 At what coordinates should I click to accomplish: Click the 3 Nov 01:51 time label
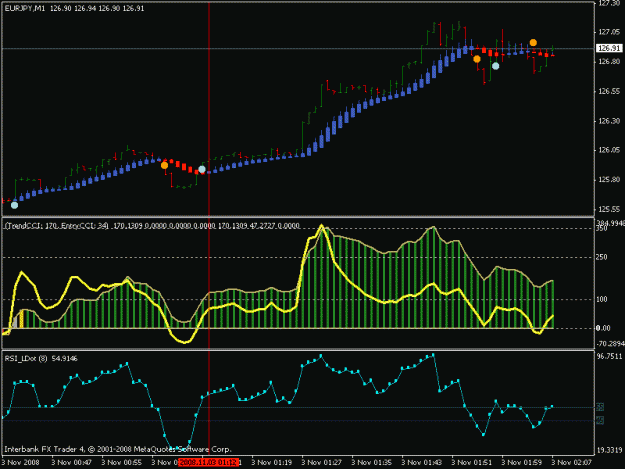click(472, 463)
